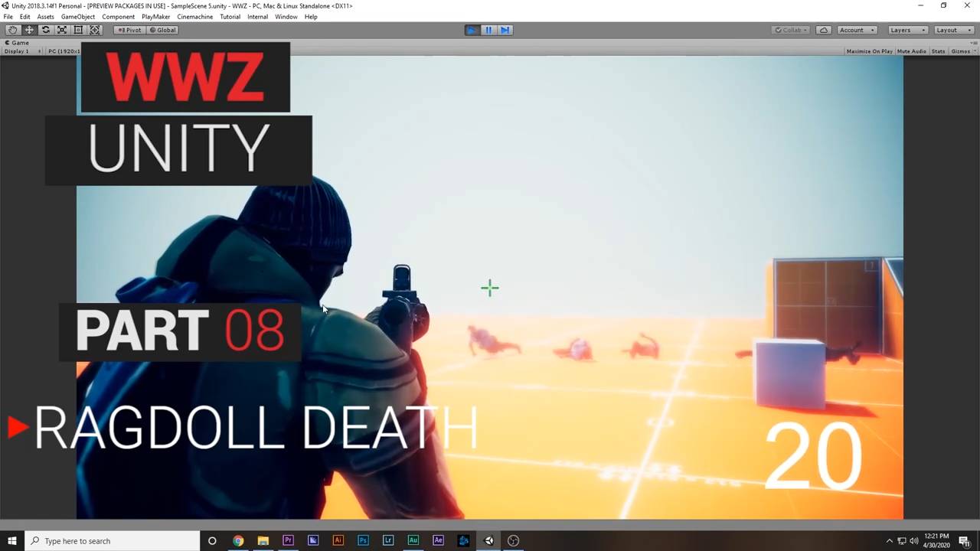Select the combined Transform tool
Screen dimensions: 980x551
95,30
